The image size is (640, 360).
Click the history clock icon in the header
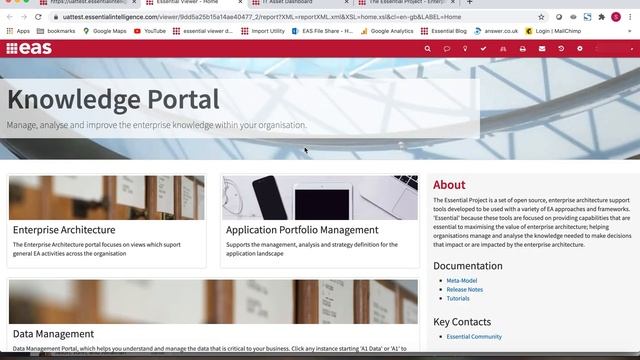coord(561,49)
